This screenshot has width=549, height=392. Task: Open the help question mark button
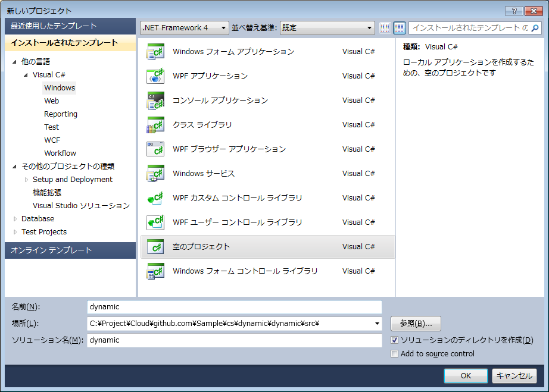[514, 11]
